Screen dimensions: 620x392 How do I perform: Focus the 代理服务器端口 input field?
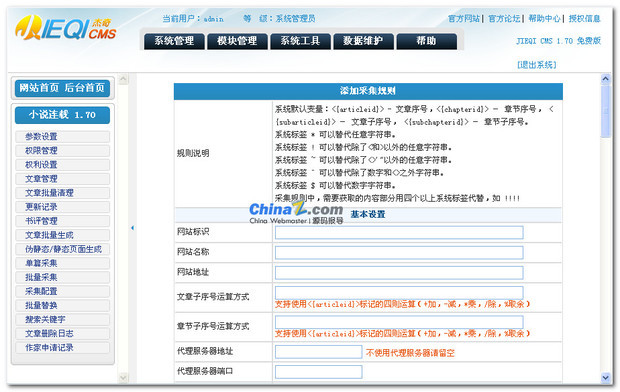coord(319,372)
